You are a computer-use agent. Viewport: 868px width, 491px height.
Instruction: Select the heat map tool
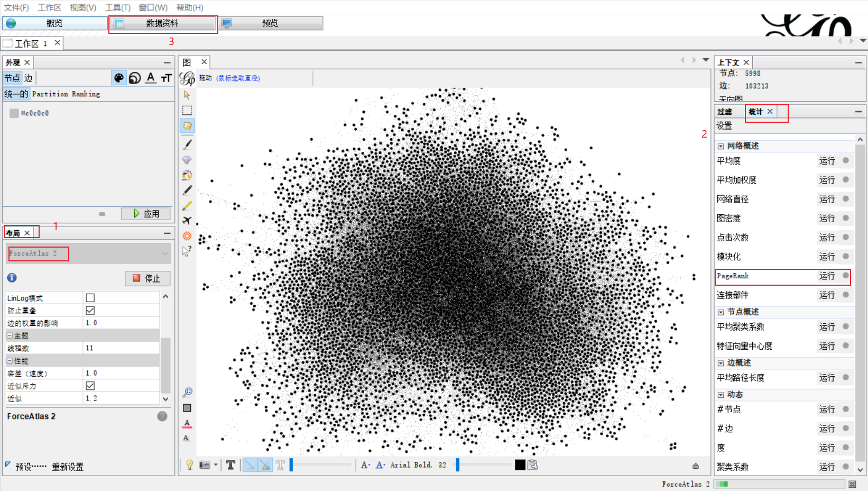pos(187,236)
